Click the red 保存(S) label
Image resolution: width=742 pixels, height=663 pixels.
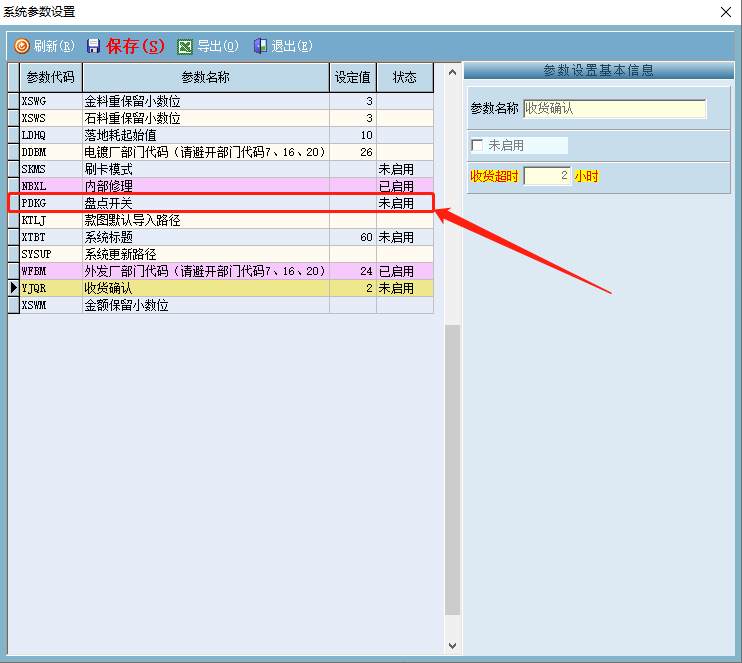135,46
